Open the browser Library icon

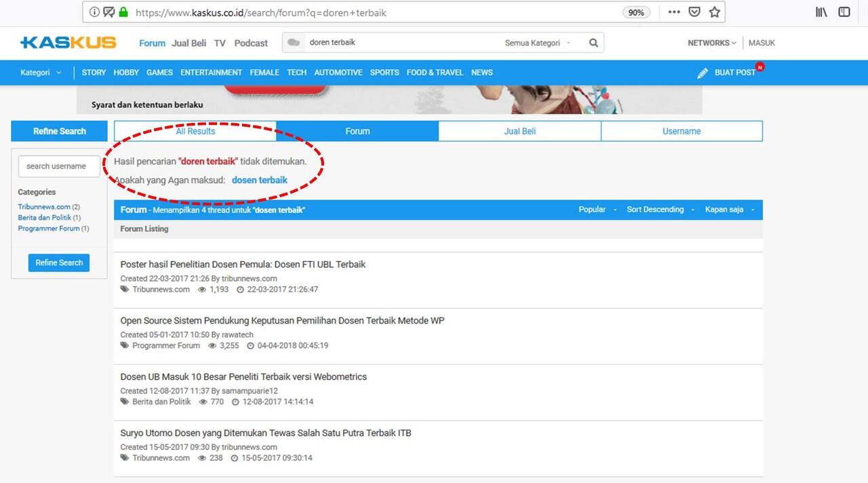pyautogui.click(x=821, y=12)
